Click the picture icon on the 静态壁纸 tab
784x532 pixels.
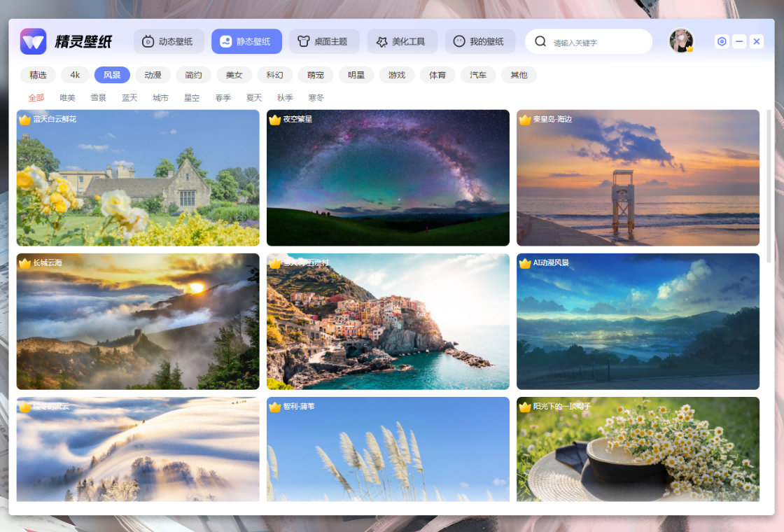[x=226, y=41]
